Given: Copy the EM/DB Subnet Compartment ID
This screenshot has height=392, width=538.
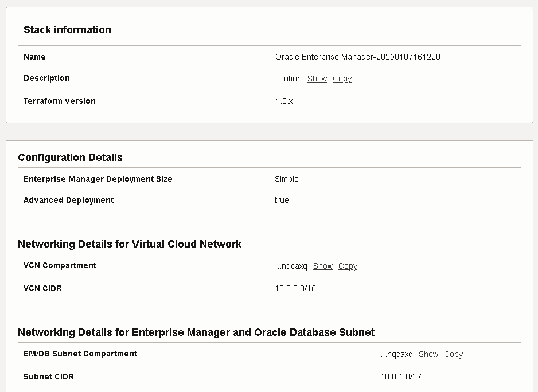Looking at the screenshot, I should tap(453, 355).
